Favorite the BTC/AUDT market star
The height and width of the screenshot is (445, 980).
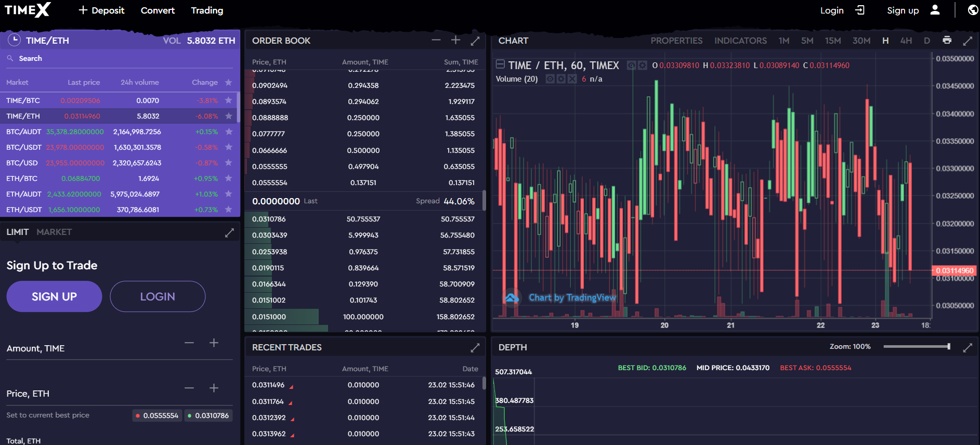point(228,132)
